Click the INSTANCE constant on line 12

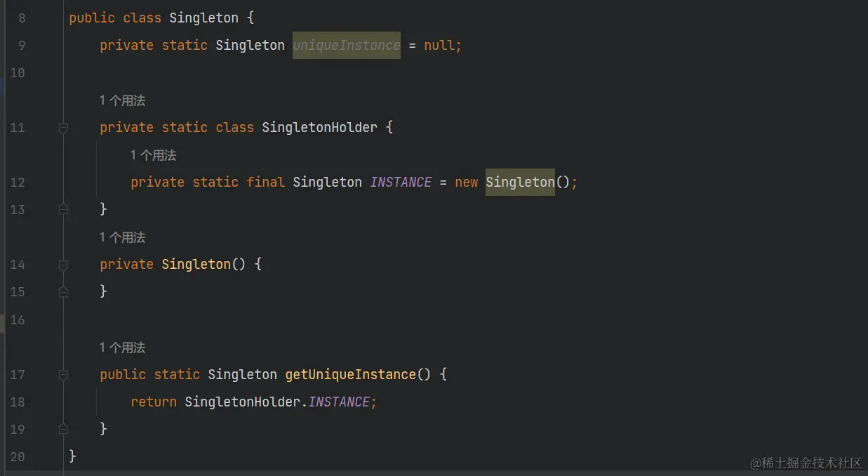pos(401,183)
